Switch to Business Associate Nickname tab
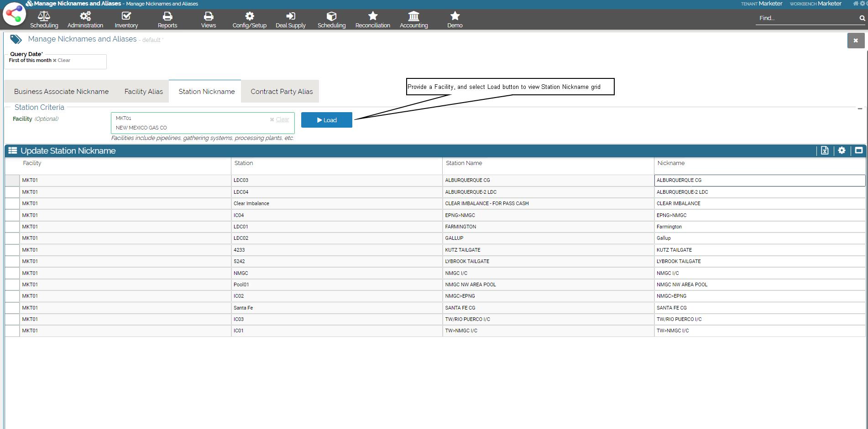Screen dimensions: 868x429 click(x=61, y=92)
